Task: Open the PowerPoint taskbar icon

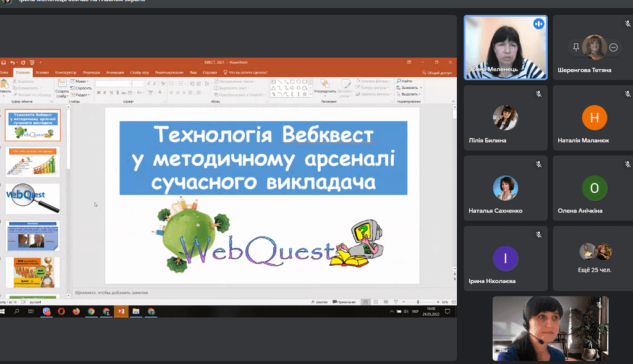Action: click(x=121, y=311)
